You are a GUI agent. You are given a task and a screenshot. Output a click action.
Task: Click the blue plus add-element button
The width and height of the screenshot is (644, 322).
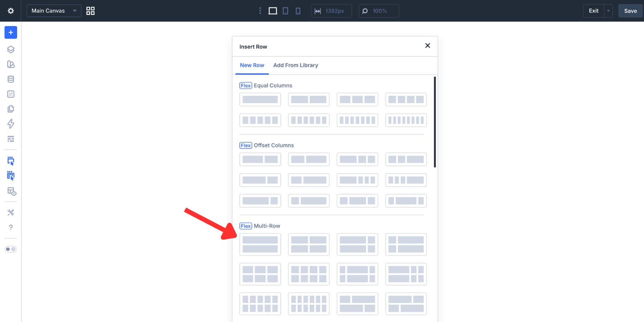(x=11, y=33)
